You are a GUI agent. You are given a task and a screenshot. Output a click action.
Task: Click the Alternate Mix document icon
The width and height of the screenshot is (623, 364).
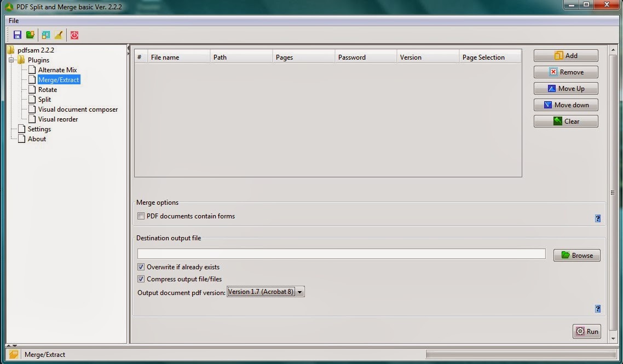tap(32, 70)
